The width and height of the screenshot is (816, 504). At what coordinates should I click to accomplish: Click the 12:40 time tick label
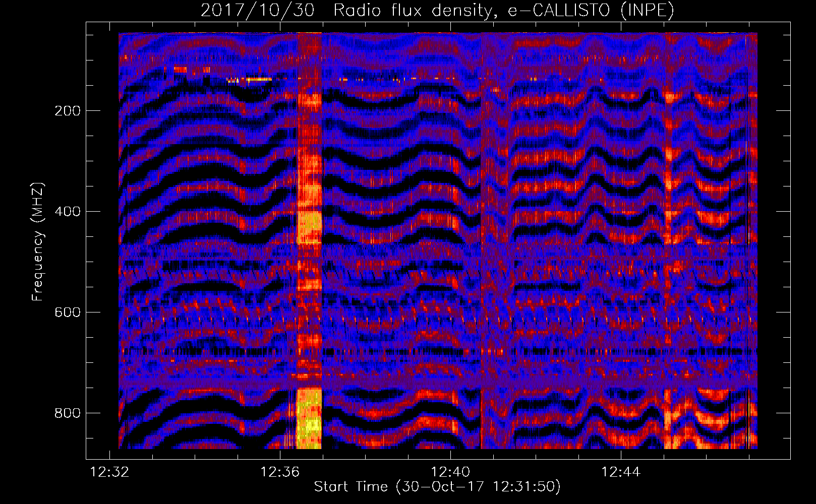pos(450,472)
